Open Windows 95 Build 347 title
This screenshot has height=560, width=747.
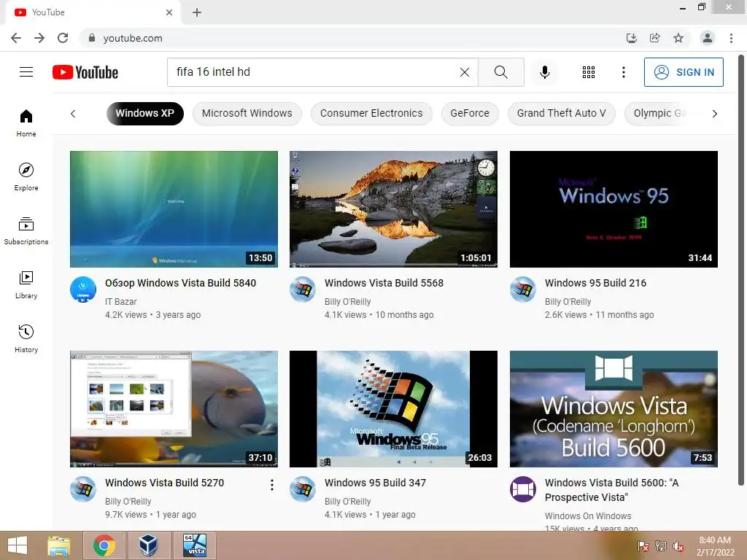pyautogui.click(x=376, y=483)
